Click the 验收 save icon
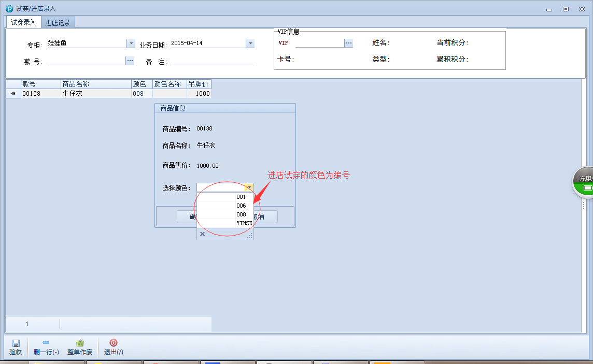Image resolution: width=593 pixels, height=364 pixels. click(16, 343)
